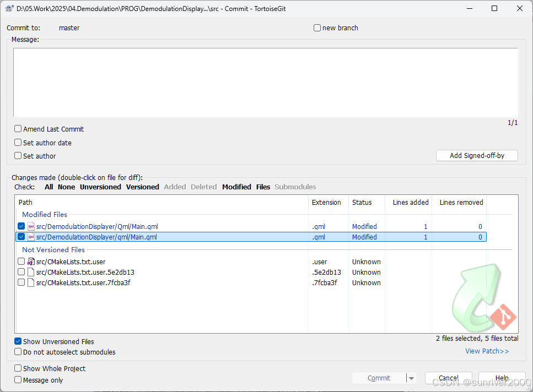533x392 pixels.
Task: Click Modified status of Qml/Main.qml row
Action: pyautogui.click(x=364, y=226)
